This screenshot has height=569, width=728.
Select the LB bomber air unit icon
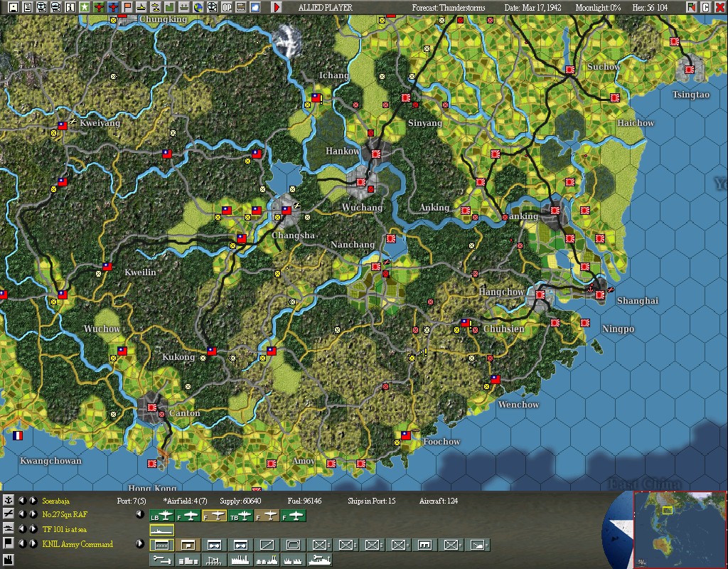[162, 516]
